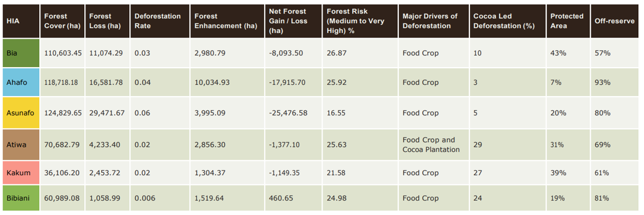Click the blue Ahafo HIA cell
The height and width of the screenshot is (215, 644).
coord(21,82)
